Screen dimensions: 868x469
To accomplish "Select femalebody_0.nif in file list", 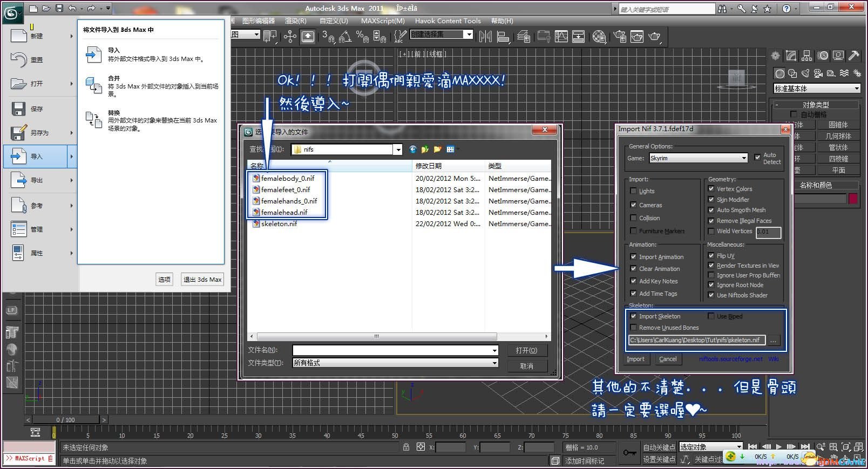I will (287, 178).
